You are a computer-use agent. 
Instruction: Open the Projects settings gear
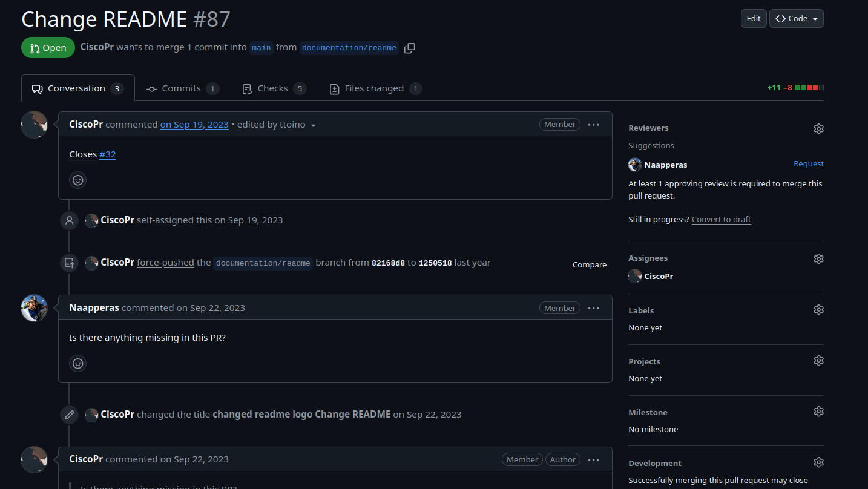click(818, 361)
